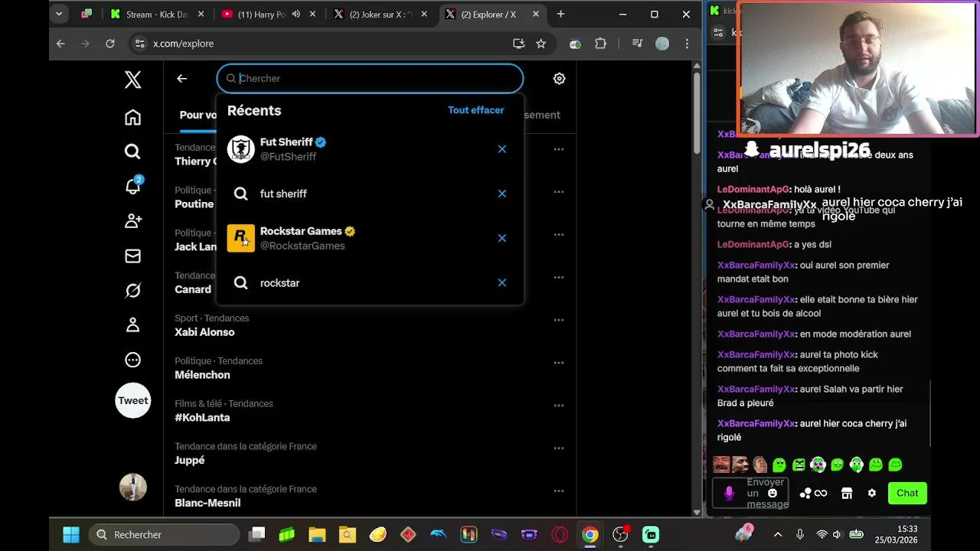Open the X logo home link
The height and width of the screenshot is (551, 980).
(133, 79)
